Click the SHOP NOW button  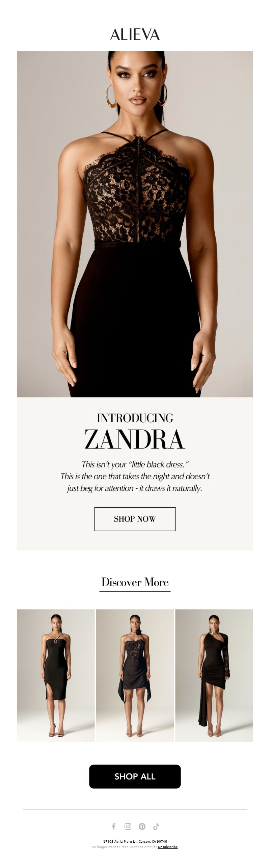click(x=135, y=519)
